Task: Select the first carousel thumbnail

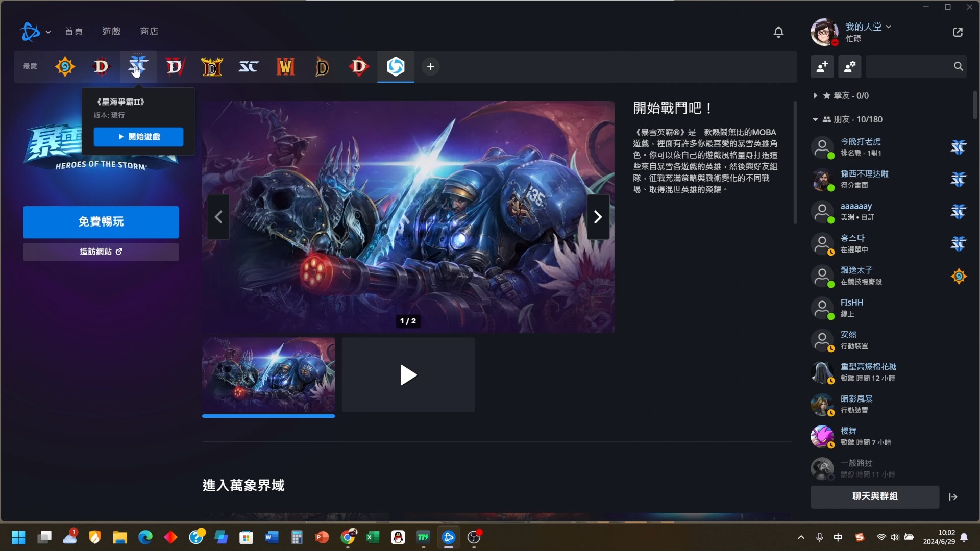Action: tap(268, 375)
